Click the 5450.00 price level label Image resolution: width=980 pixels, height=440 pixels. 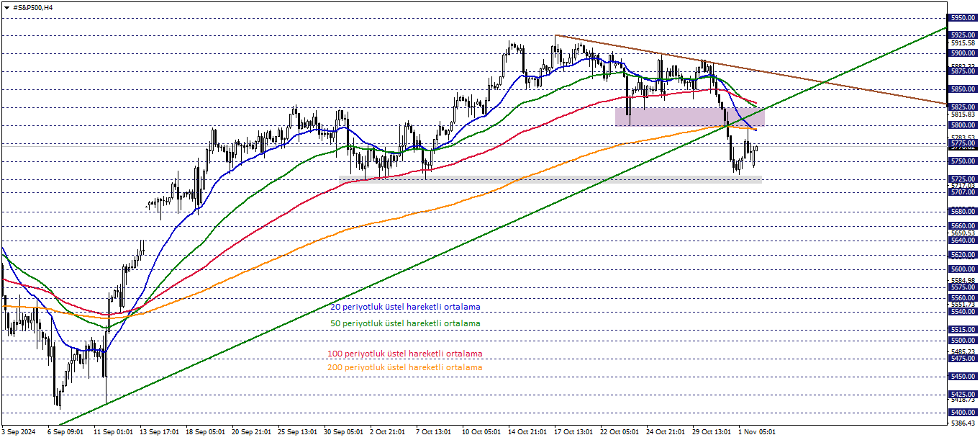pos(963,376)
